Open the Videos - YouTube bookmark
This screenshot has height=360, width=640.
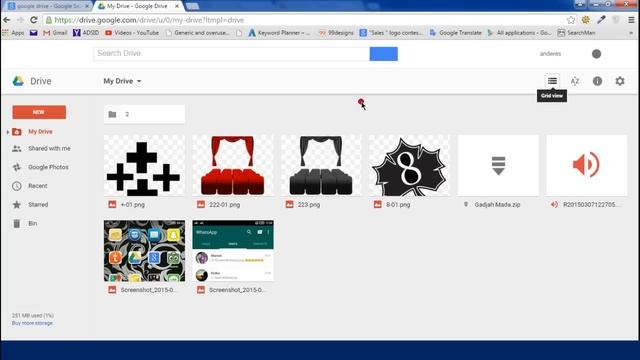pyautogui.click(x=132, y=33)
